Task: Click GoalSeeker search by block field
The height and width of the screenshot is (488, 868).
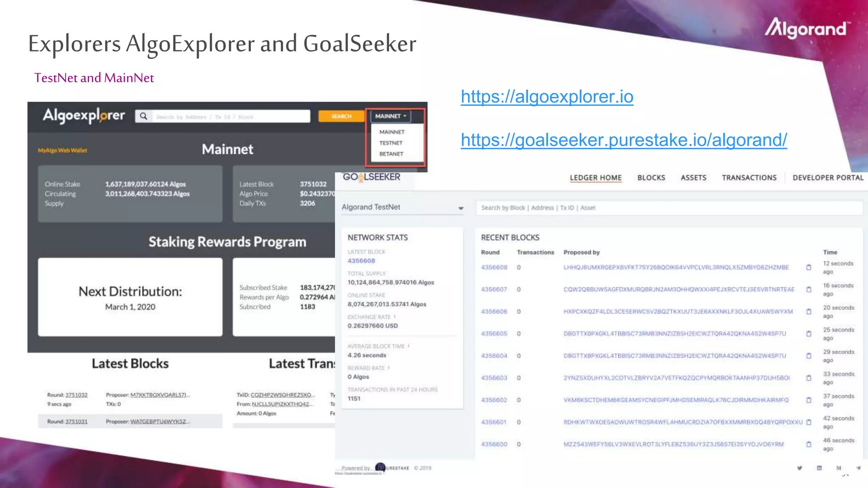Action: point(669,208)
